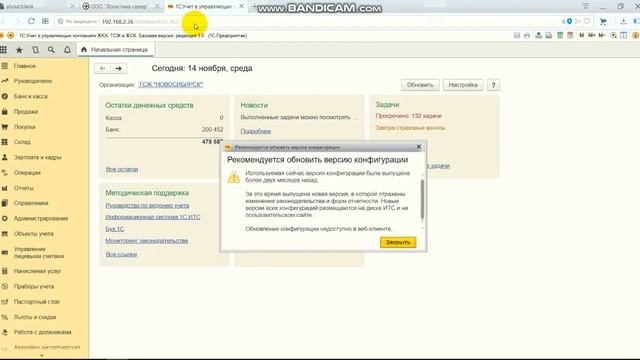Image resolution: width=640 pixels, height=360 pixels.
Task: Open the sections grid menu icon
Action: [x=4, y=50]
